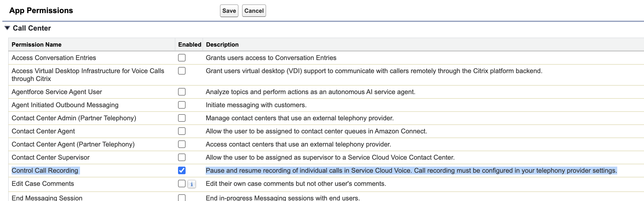Viewport: 644px width, 201px height.
Task: Click the 'Pause and resume recording' description
Action: (411, 170)
